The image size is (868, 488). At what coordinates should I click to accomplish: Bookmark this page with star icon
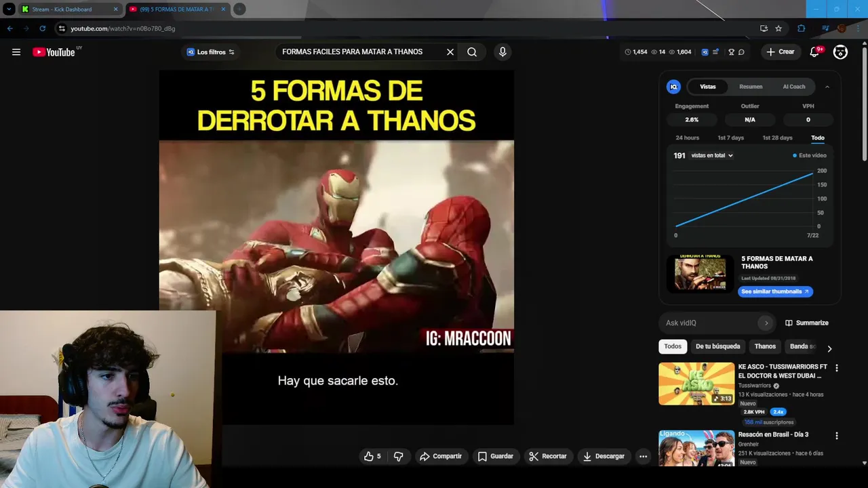778,28
